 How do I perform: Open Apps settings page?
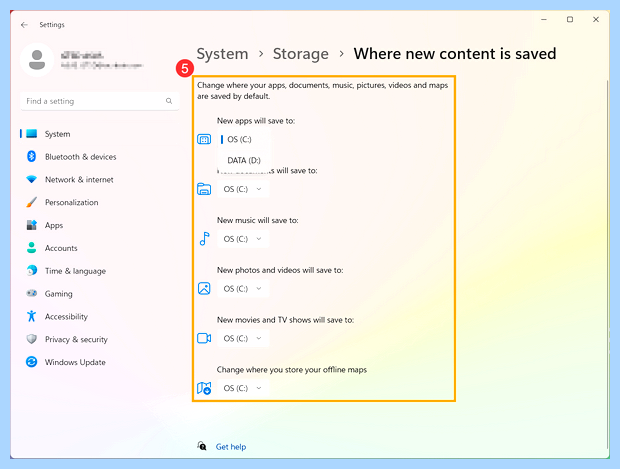pyautogui.click(x=99, y=225)
